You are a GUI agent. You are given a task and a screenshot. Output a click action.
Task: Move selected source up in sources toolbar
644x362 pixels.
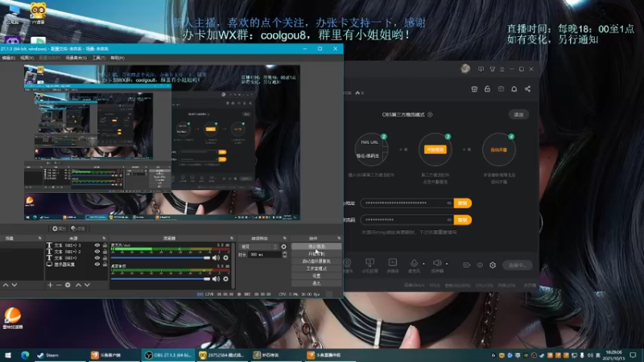click(78, 285)
